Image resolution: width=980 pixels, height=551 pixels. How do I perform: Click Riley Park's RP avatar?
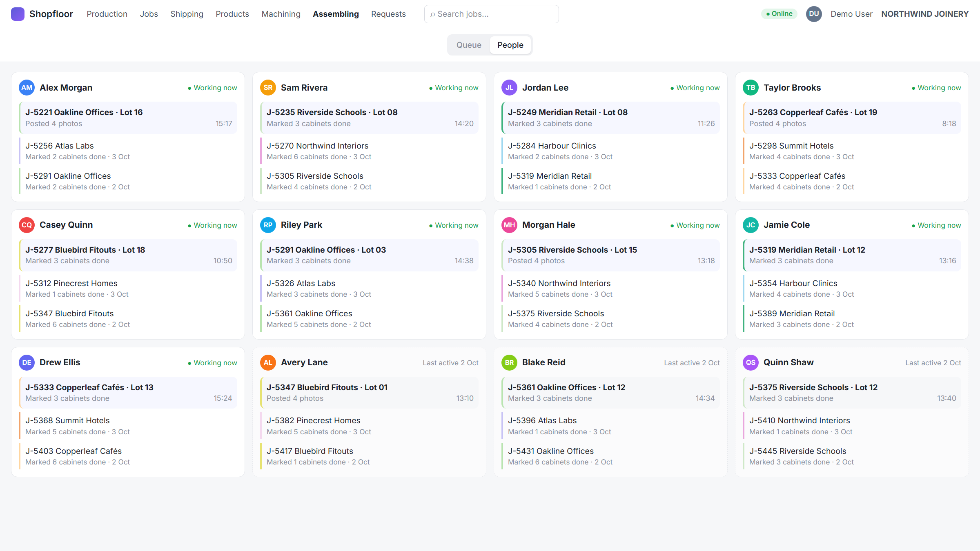[268, 225]
